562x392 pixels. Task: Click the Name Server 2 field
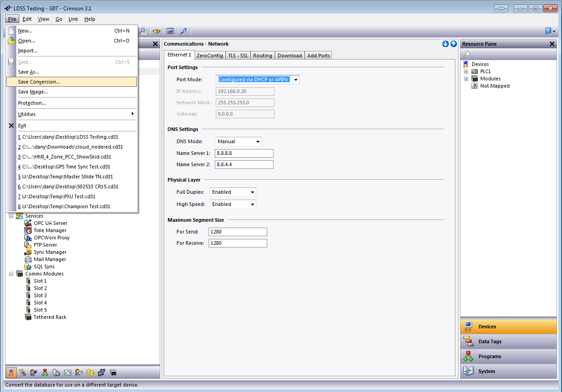244,164
